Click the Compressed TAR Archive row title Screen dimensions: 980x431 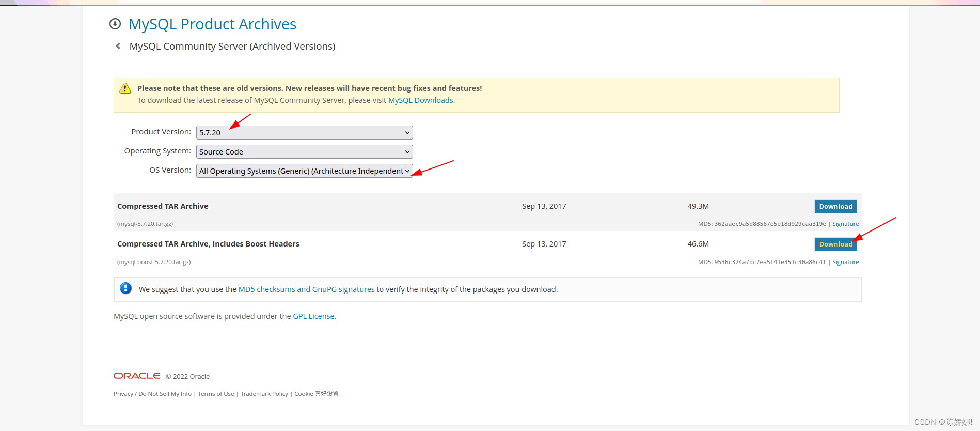[163, 206]
